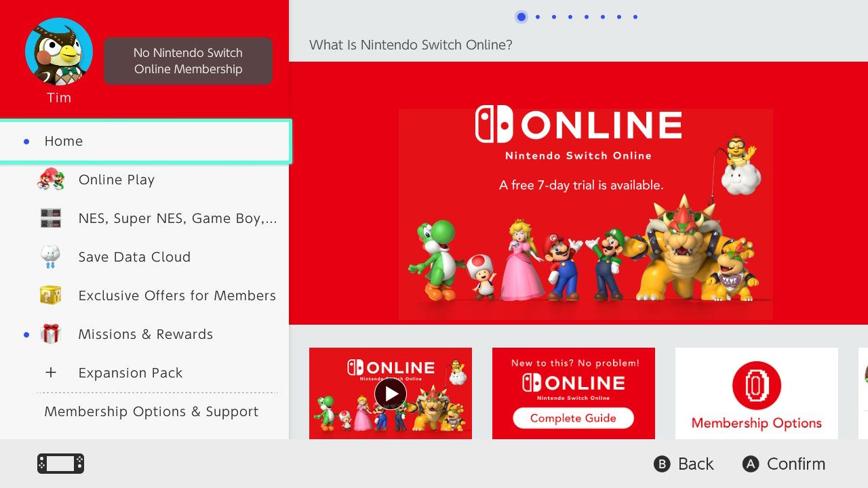Image resolution: width=868 pixels, height=488 pixels.
Task: Select the first carousel page dot
Action: [521, 17]
